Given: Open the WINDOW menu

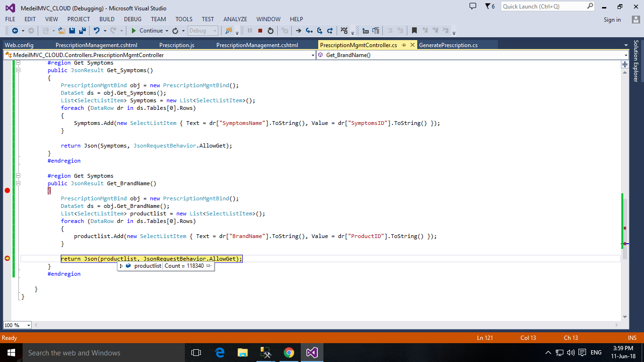Looking at the screenshot, I should tap(269, 19).
